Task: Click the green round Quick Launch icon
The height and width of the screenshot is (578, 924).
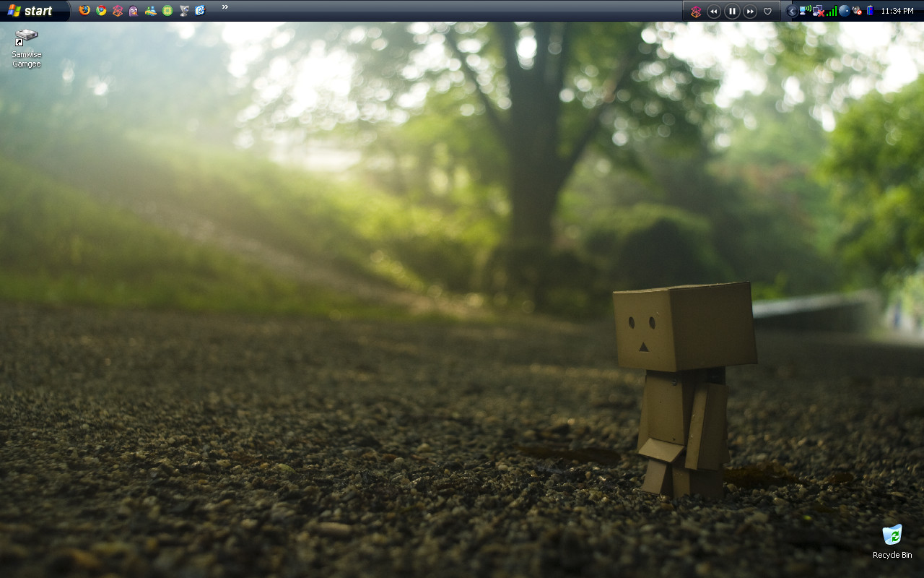Action: pyautogui.click(x=167, y=10)
